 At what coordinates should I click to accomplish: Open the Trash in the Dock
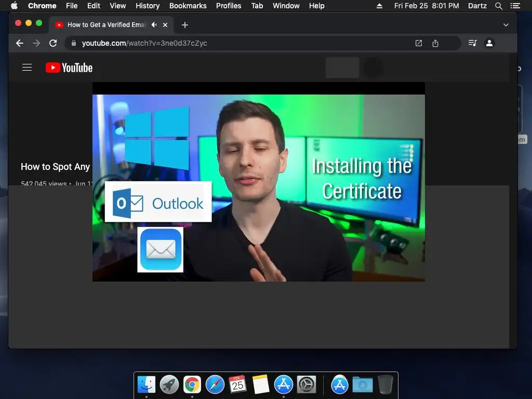point(385,385)
